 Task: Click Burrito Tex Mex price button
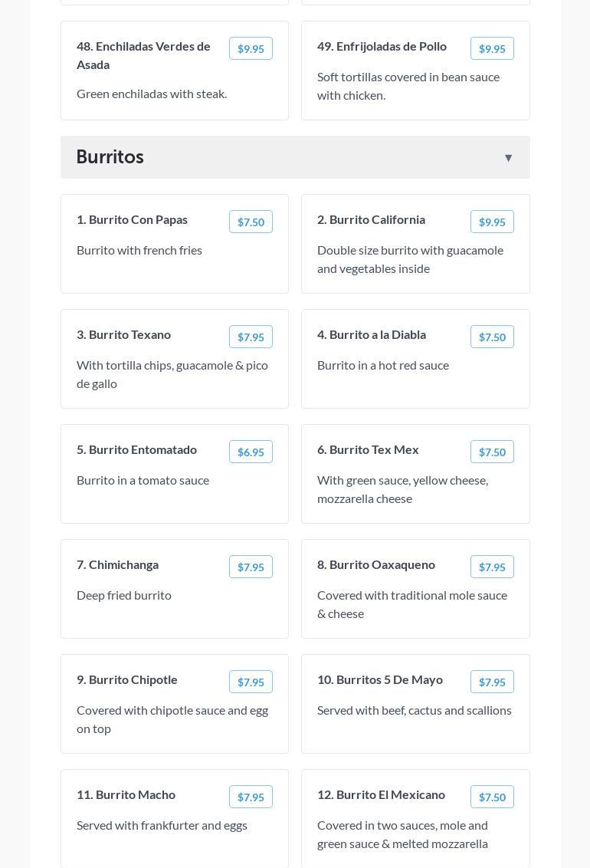click(492, 452)
